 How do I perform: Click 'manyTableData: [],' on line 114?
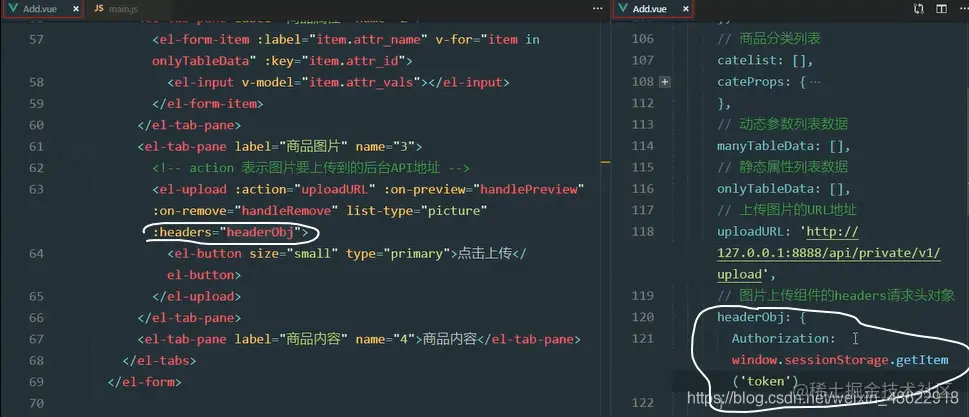(784, 146)
